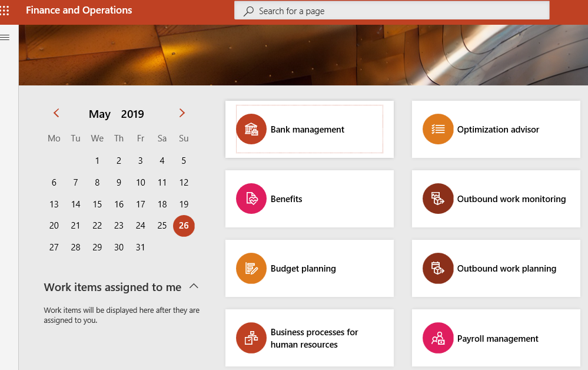This screenshot has width=588, height=370.
Task: Open the app launcher waffle icon
Action: (5, 11)
